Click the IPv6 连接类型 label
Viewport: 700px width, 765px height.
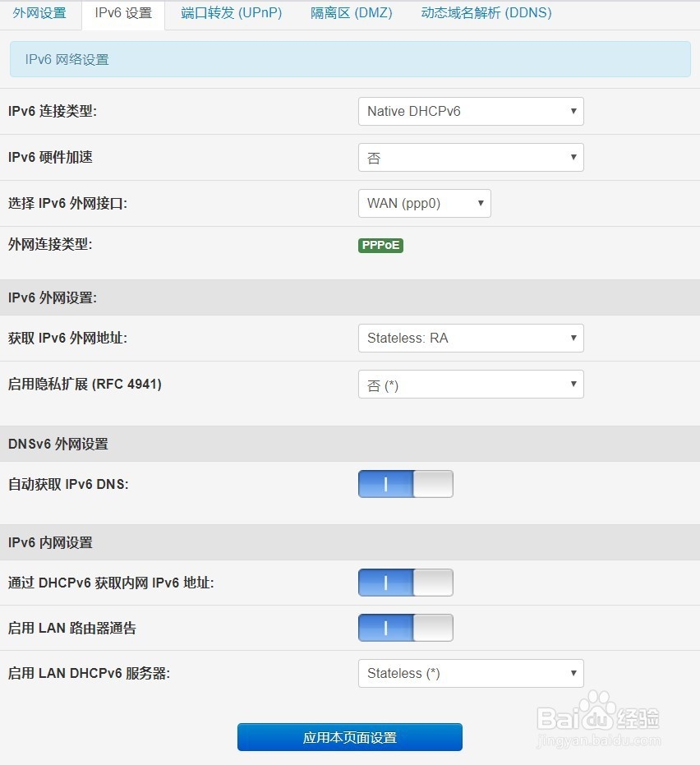(53, 111)
